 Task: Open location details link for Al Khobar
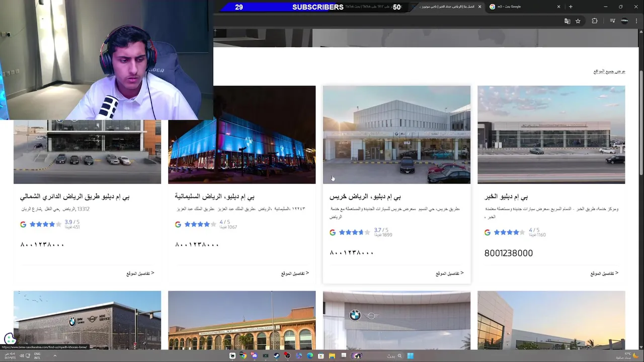(x=604, y=274)
